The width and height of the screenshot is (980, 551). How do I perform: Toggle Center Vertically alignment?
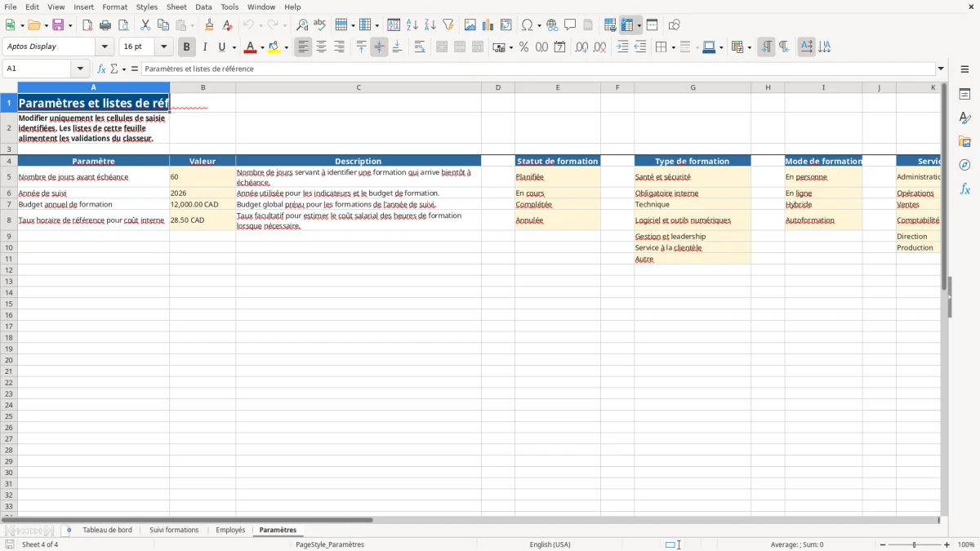(379, 47)
